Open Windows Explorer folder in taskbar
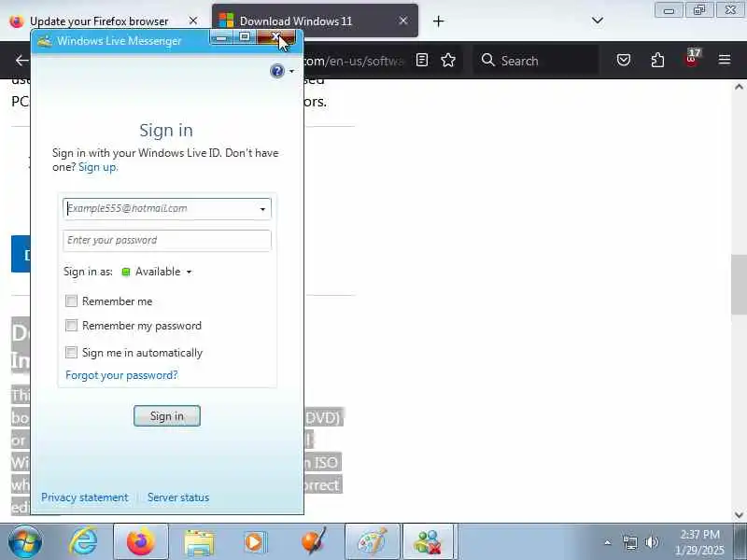 [199, 542]
